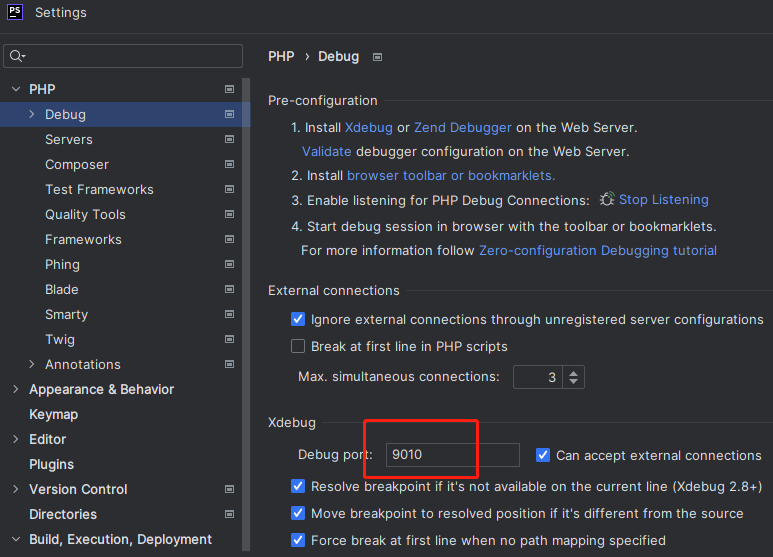Screen dimensions: 773x557
Task: Expand the Annotations tree node
Action: click(32, 364)
